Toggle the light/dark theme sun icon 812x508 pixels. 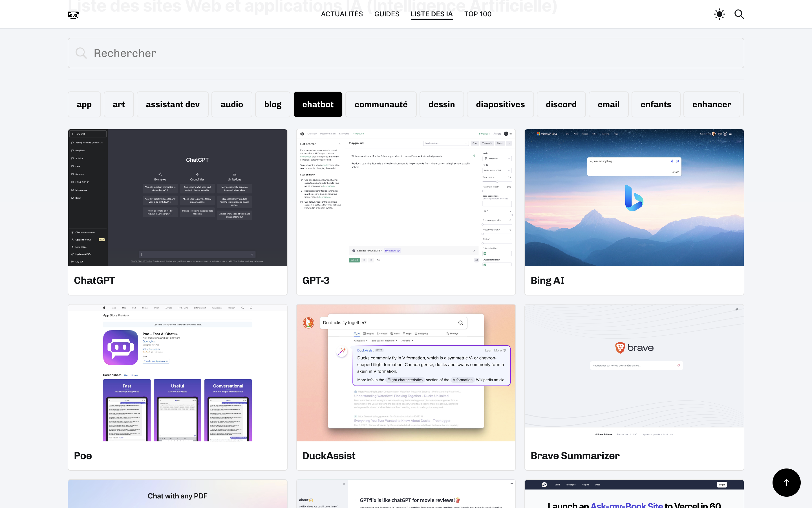[x=719, y=14]
